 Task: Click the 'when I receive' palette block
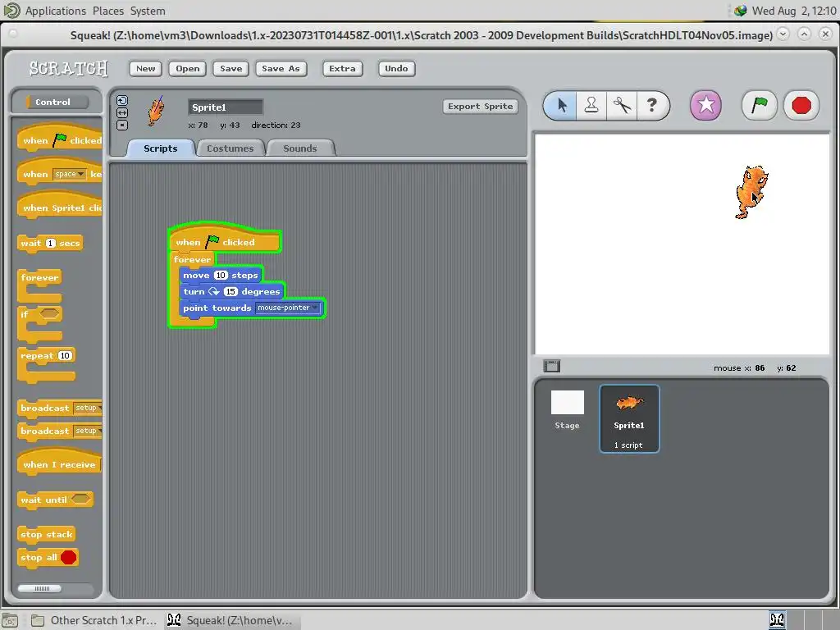60,463
